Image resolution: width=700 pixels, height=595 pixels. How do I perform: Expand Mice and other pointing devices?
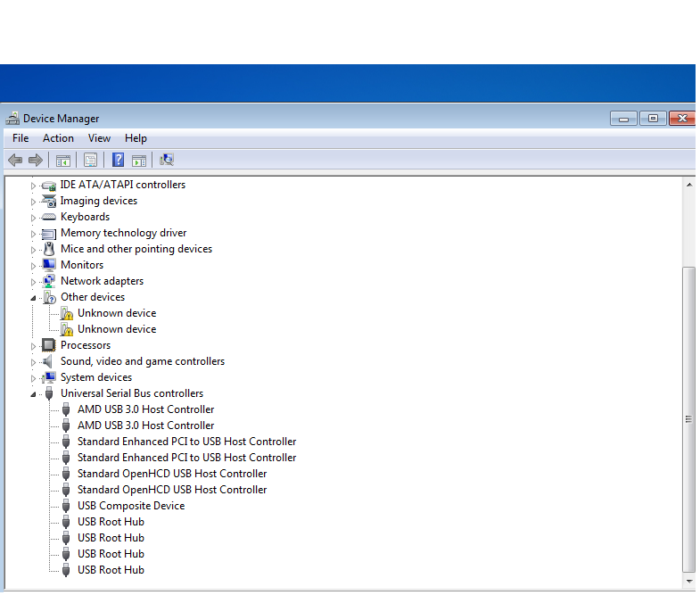click(x=33, y=250)
